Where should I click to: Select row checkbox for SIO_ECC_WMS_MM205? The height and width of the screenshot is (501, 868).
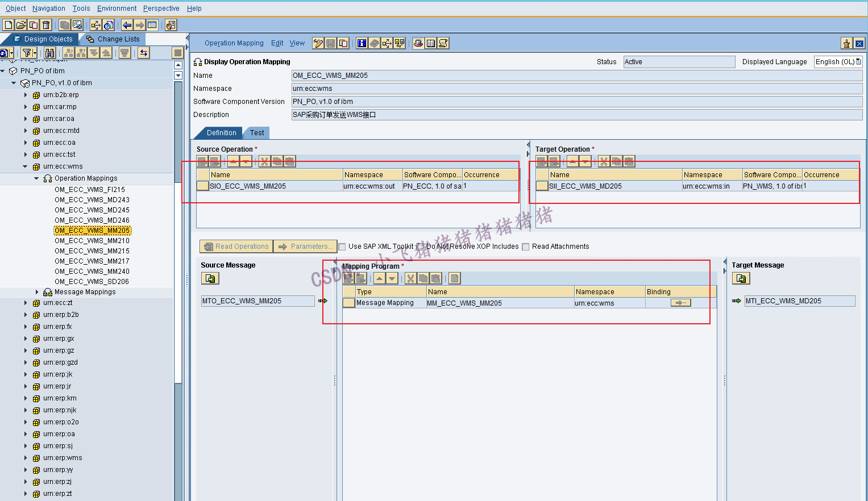pyautogui.click(x=202, y=186)
